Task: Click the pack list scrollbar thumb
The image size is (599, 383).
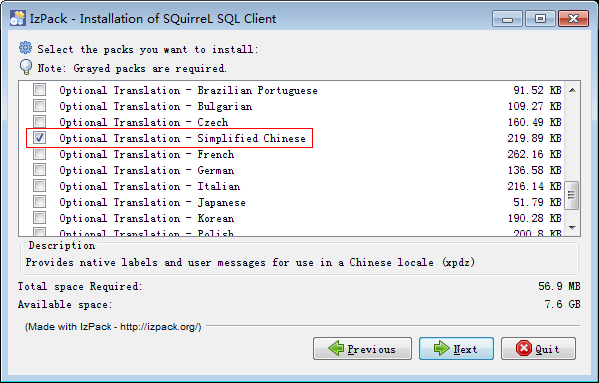Action: pos(572,195)
